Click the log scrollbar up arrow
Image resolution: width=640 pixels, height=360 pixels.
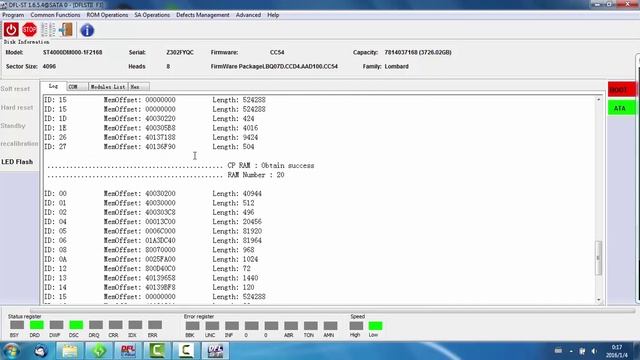point(599,99)
